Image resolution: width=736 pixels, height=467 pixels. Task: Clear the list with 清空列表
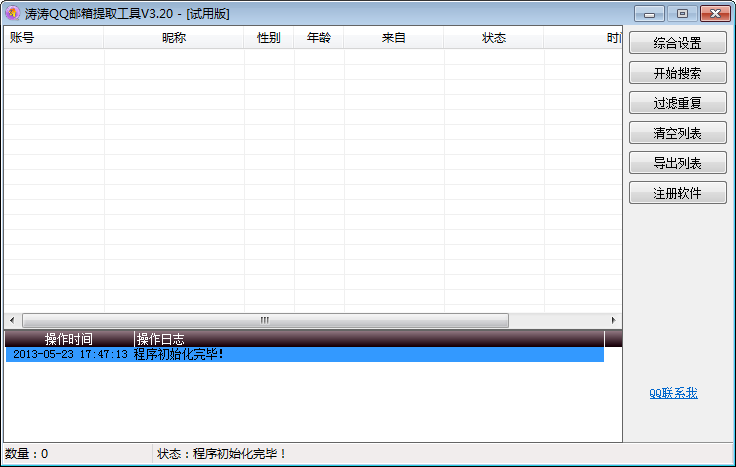tap(677, 133)
